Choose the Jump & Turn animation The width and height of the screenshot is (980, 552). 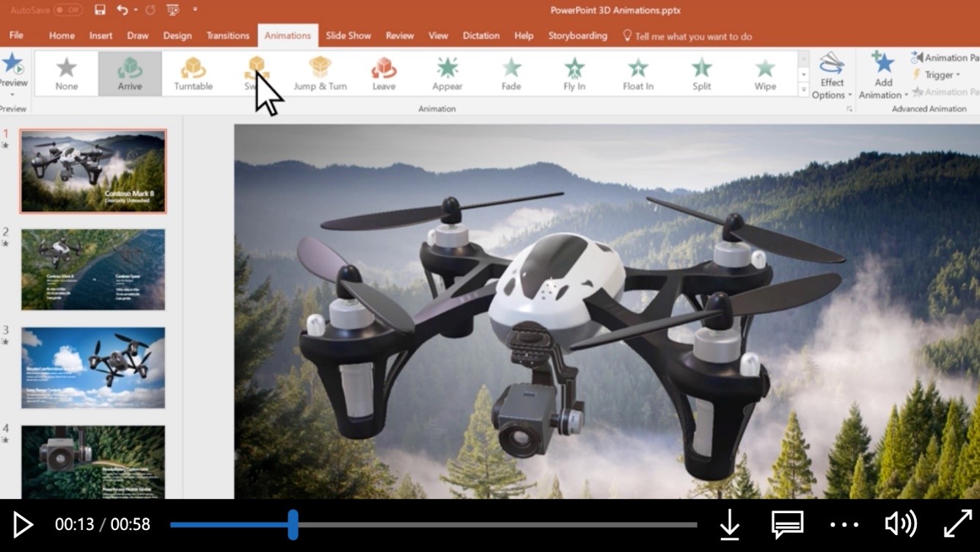click(320, 73)
